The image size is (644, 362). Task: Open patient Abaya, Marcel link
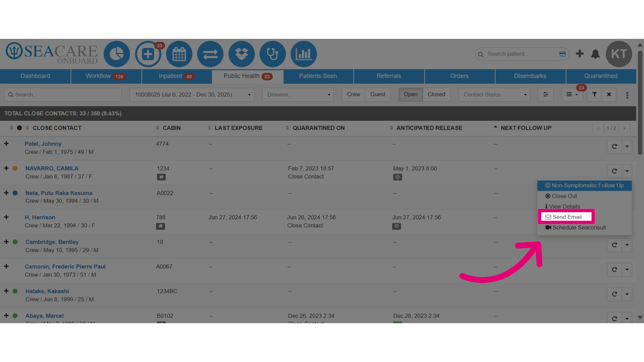44,316
